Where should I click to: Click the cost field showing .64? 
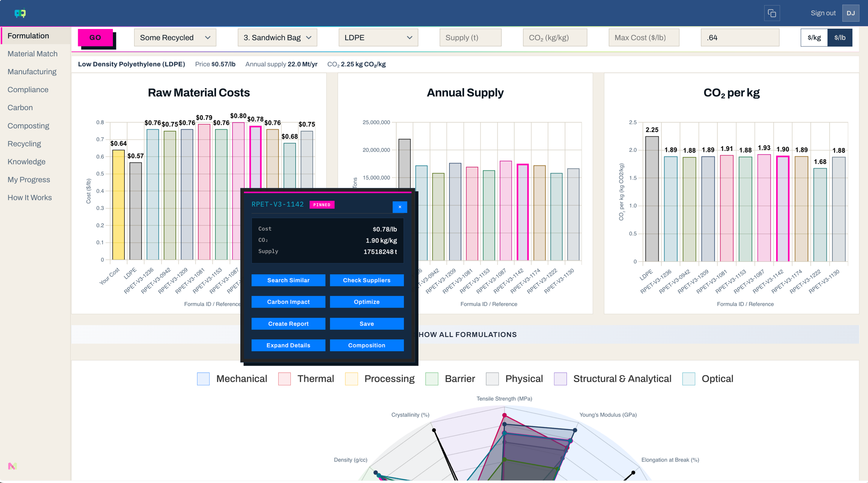click(x=740, y=38)
